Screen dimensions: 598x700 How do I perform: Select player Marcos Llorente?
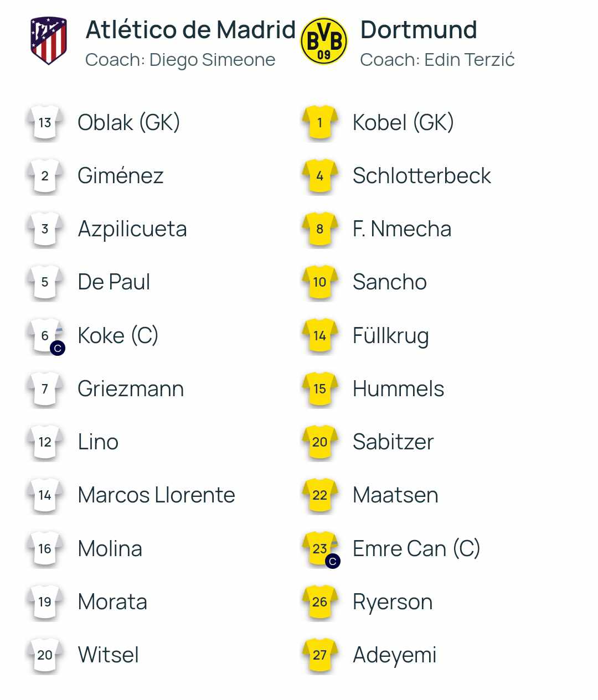tap(157, 495)
